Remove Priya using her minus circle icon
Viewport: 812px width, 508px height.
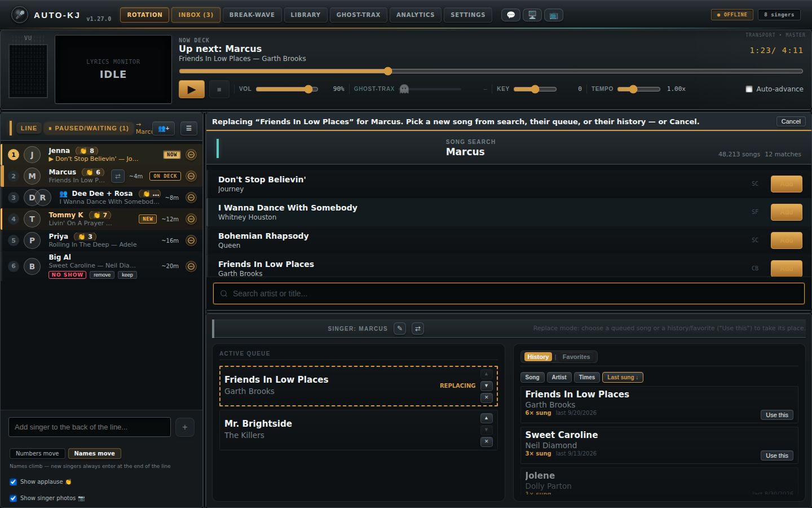tap(191, 240)
